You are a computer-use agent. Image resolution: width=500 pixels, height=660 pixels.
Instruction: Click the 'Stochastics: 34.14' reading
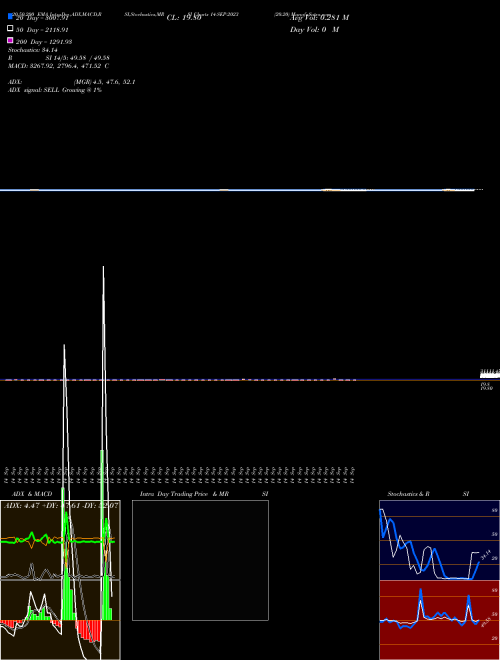(x=33, y=50)
